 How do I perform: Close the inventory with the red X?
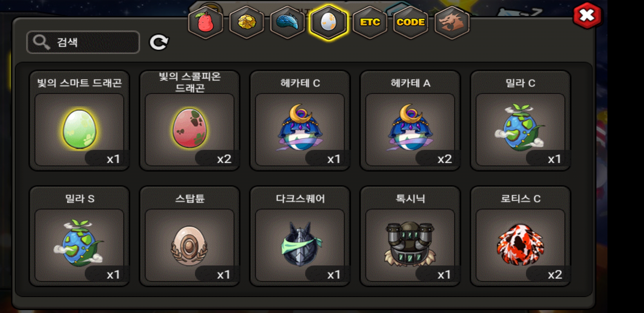pos(587,16)
